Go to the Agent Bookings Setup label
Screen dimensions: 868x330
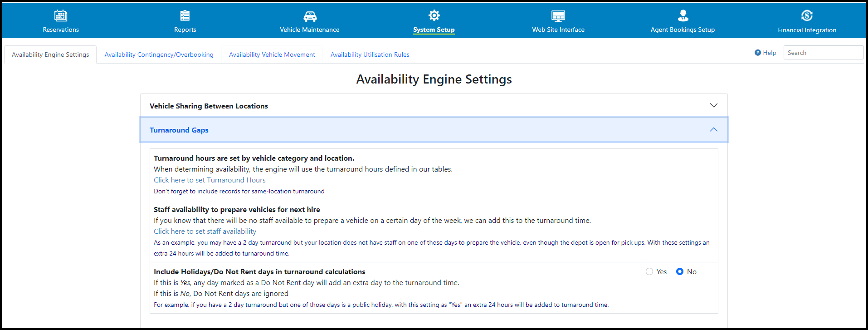coord(683,30)
